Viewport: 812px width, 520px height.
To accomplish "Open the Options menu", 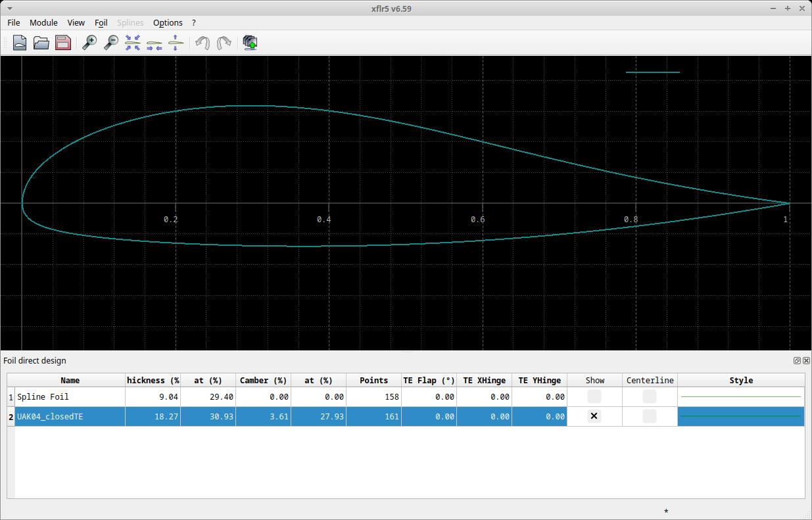I will tap(168, 22).
